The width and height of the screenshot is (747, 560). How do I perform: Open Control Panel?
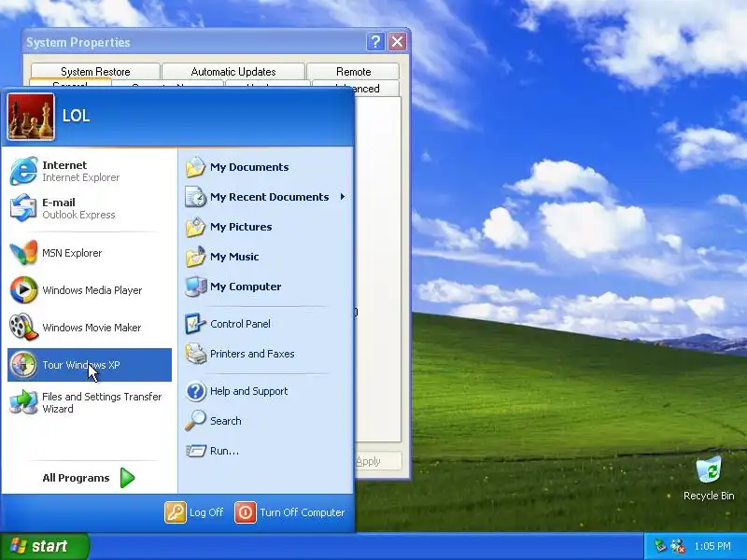(x=267, y=324)
